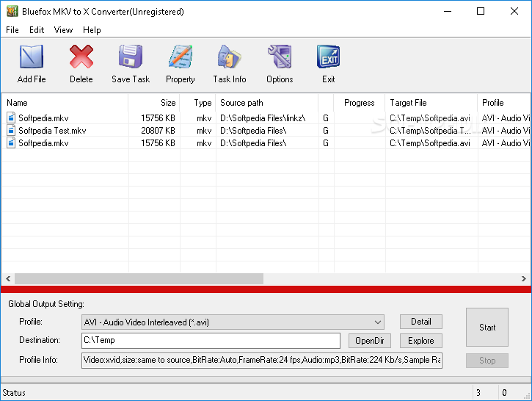Click the status bar count 3
The image size is (532, 401).
[x=478, y=393]
